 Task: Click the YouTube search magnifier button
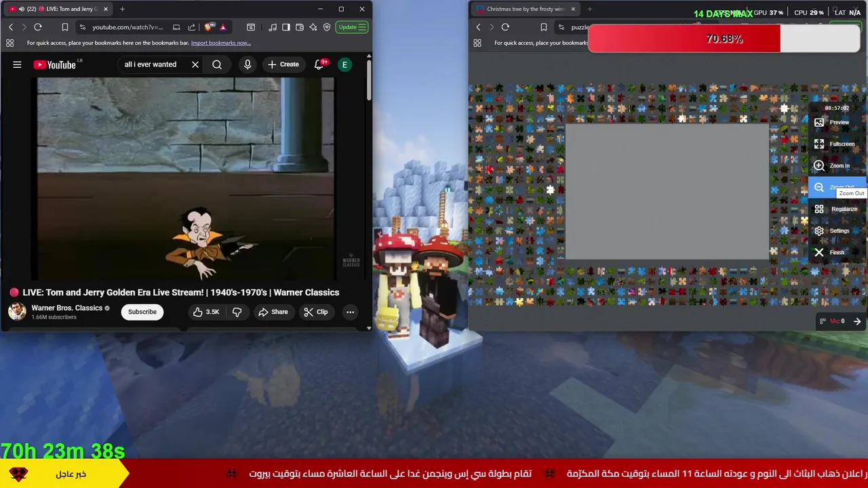[x=217, y=64]
